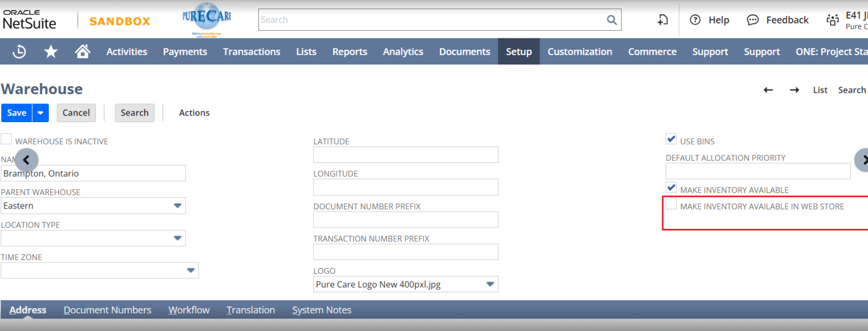Go to the Home dashboard icon

pos(83,51)
